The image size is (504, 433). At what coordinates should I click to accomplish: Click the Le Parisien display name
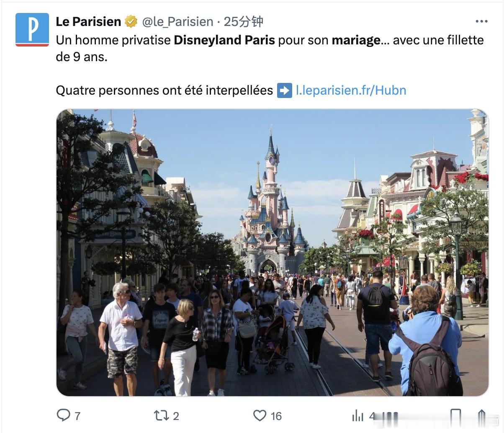[x=88, y=22]
